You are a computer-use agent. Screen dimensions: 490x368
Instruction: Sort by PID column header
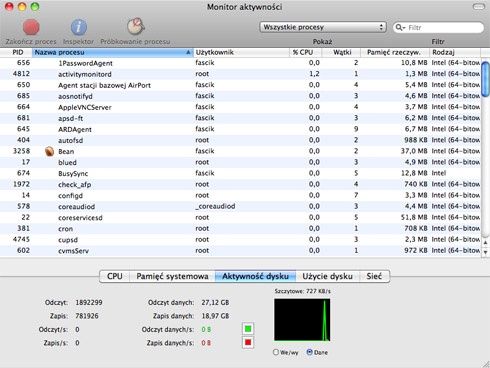click(x=16, y=52)
